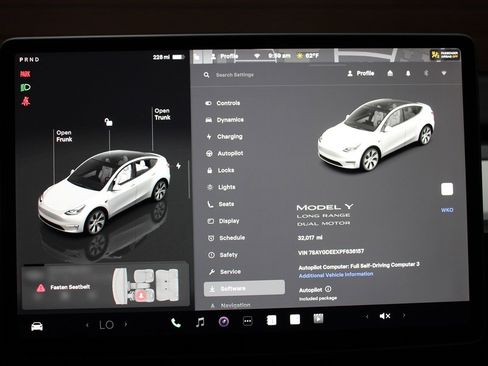Image resolution: width=488 pixels, height=366 pixels.
Task: Open Profile in the settings header
Action: pyautogui.click(x=361, y=73)
